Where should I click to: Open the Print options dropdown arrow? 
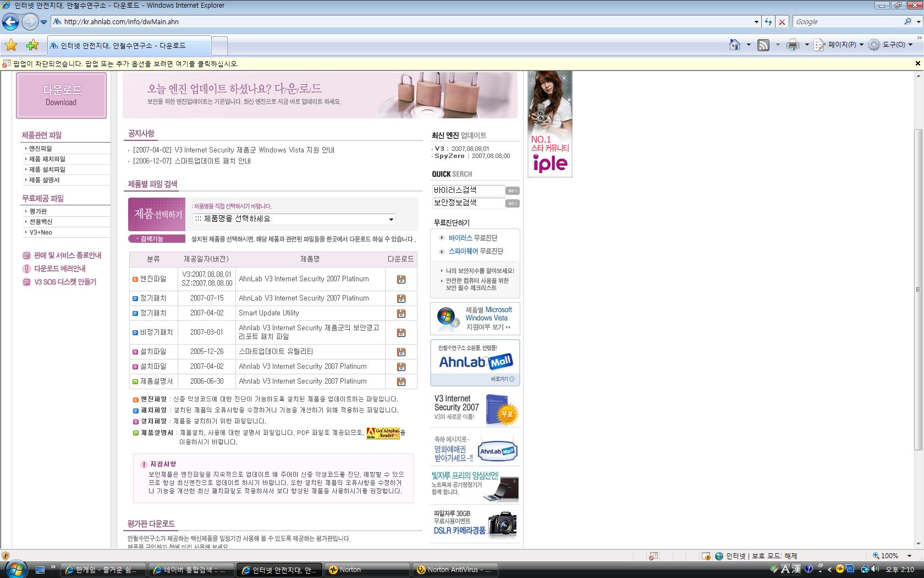click(807, 45)
